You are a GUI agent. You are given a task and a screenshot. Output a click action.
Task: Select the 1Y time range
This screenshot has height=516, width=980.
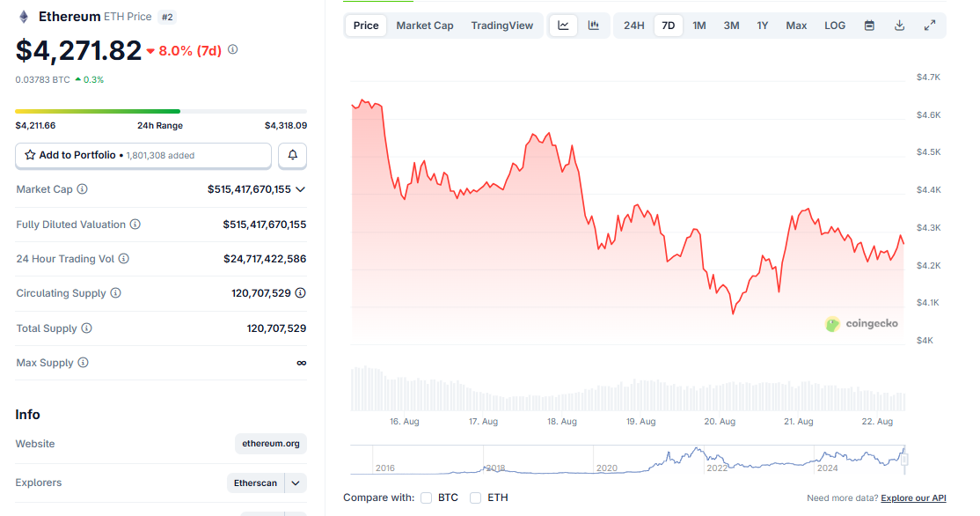[x=763, y=26]
